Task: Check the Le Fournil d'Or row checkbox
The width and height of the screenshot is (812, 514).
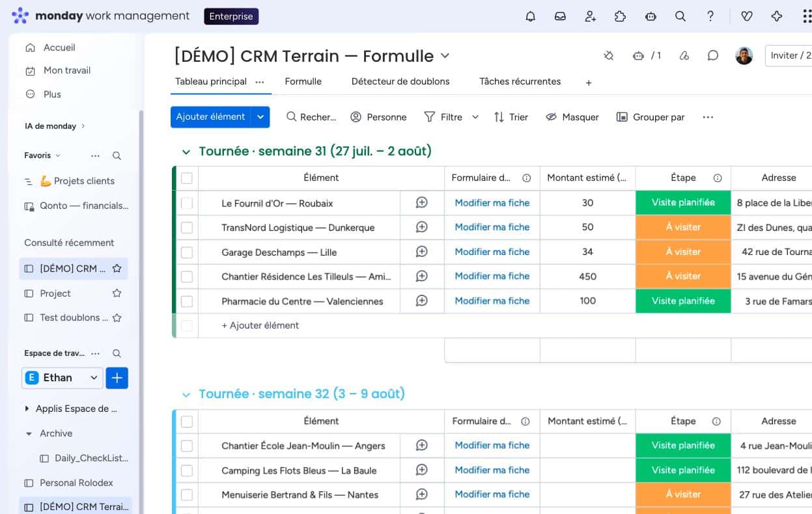Action: [x=187, y=203]
